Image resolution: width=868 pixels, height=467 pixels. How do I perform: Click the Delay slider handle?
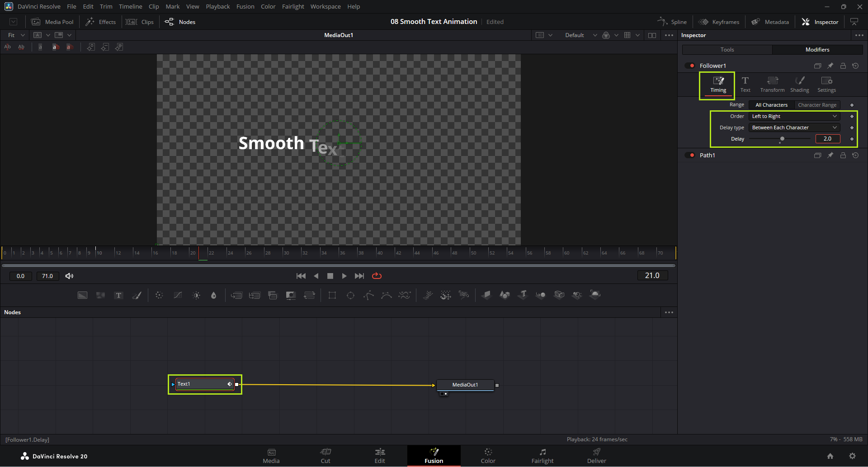click(x=782, y=139)
